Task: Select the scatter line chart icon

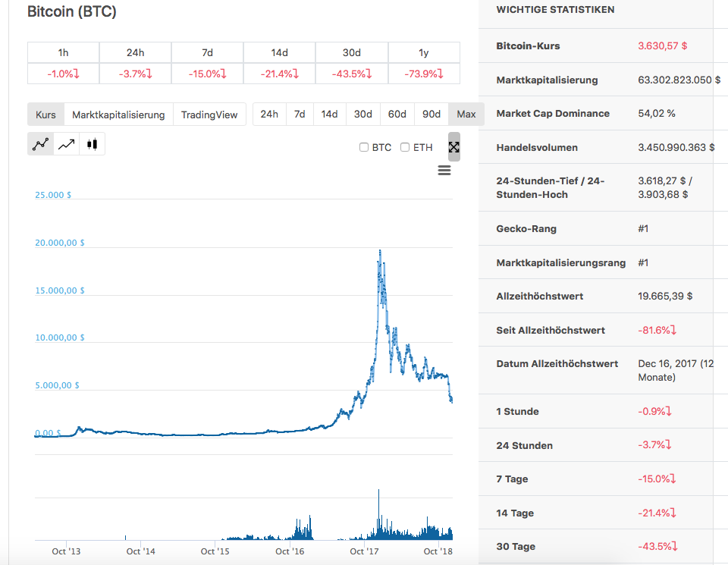Action: (x=40, y=143)
